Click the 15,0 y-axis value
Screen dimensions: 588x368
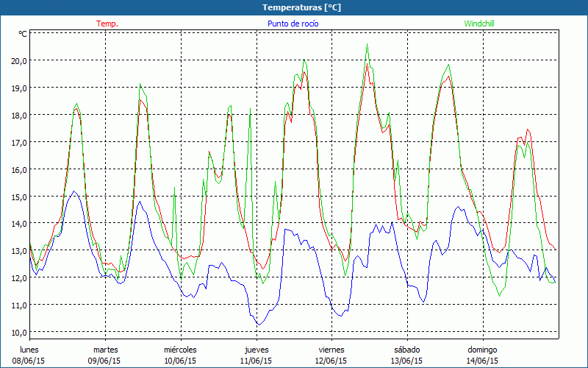click(18, 197)
